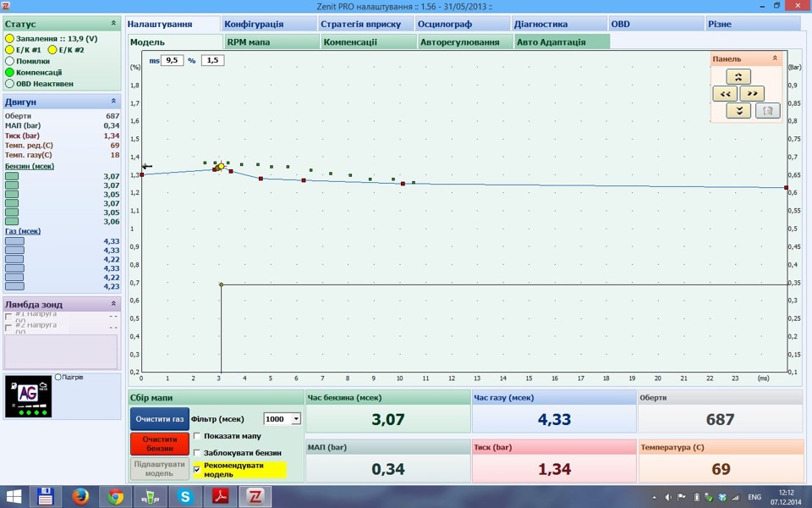This screenshot has height=508, width=812.
Task: Click the double right arrow in Панель
Action: (752, 94)
